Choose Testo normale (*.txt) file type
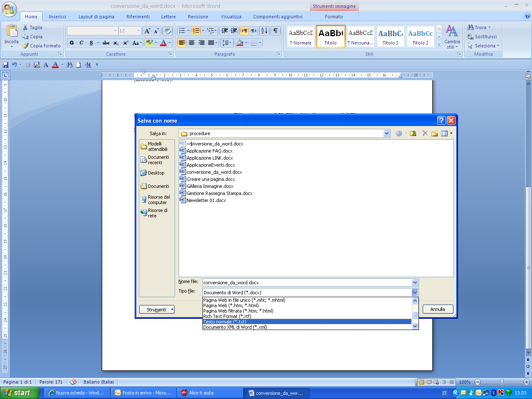 coord(307,322)
